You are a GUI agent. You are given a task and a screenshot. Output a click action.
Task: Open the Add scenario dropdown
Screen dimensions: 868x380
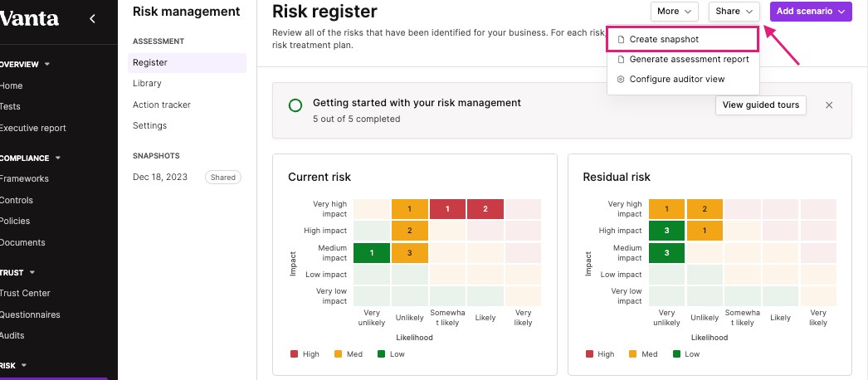(x=811, y=11)
